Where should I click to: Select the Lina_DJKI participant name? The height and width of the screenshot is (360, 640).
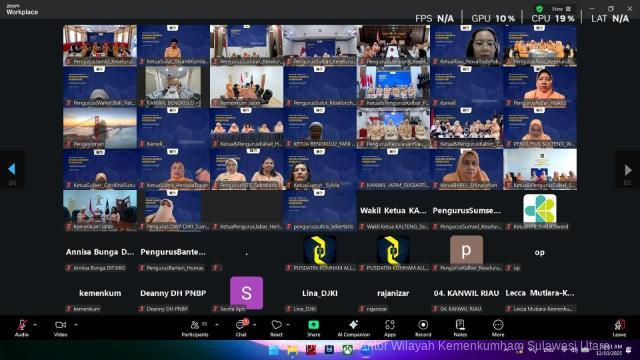tap(320, 293)
